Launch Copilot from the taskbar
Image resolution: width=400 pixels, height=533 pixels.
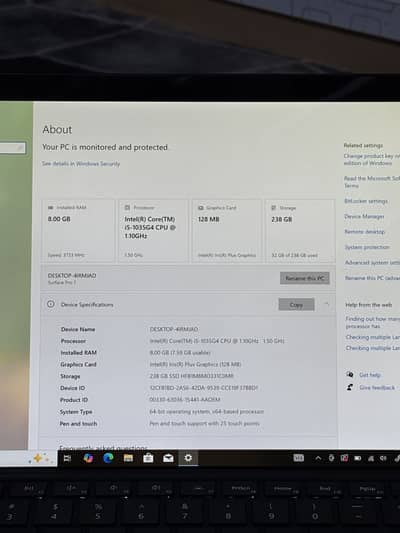[88, 458]
